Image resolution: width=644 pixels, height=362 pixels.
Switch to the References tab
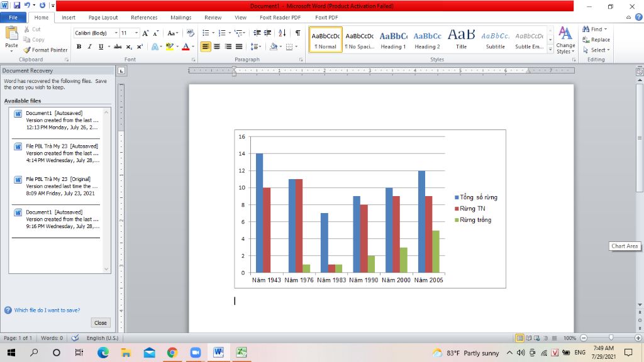[144, 17]
